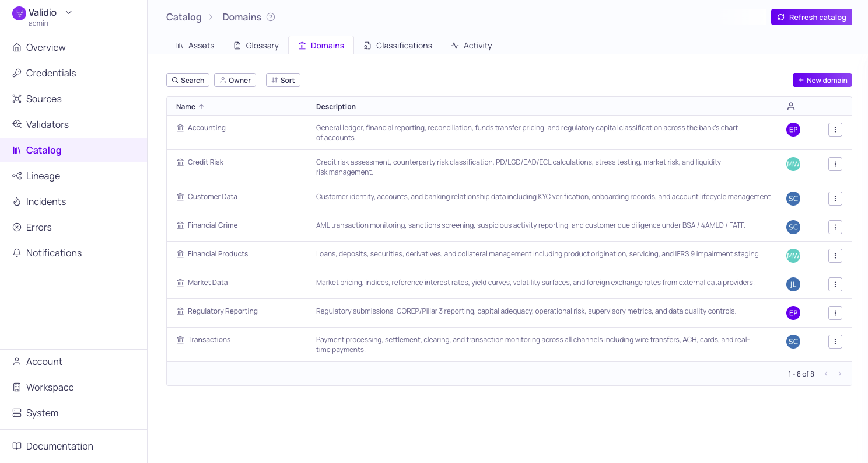Open the Market Data domain
Screen dimensions: 868x463
[208, 283]
